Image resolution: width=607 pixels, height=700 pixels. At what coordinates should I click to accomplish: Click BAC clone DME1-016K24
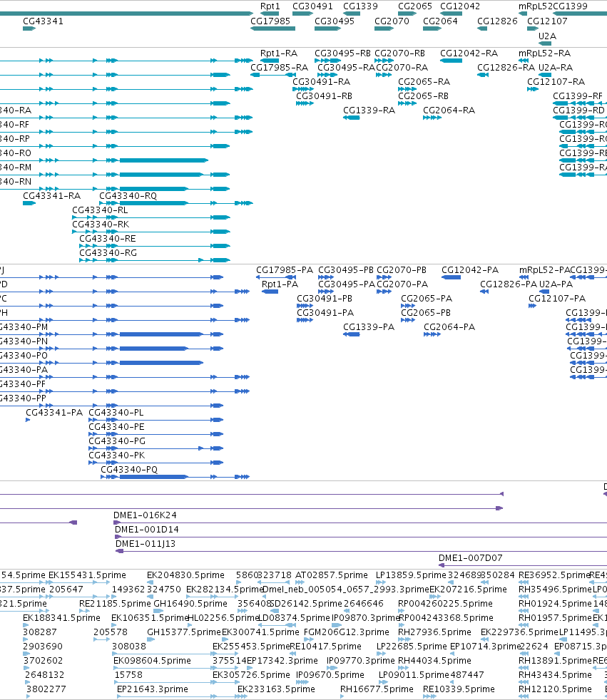[x=145, y=515]
